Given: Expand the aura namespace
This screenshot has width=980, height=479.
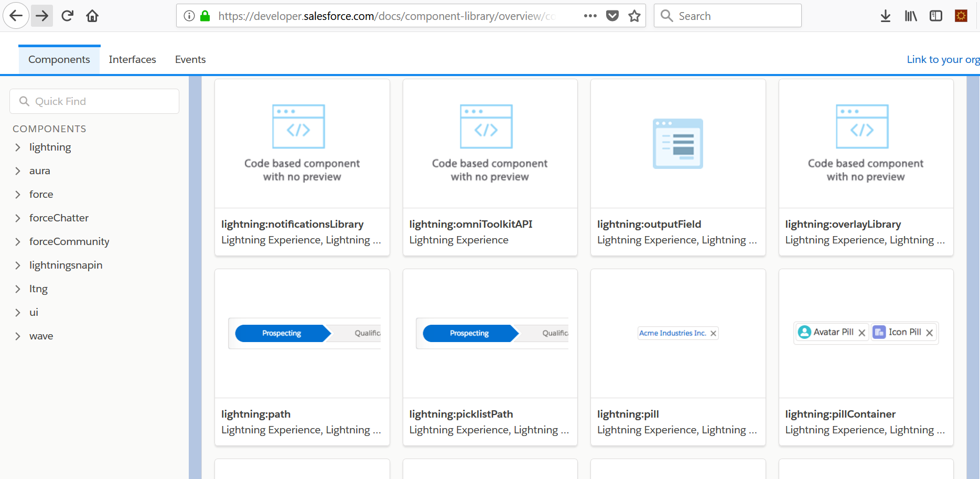Looking at the screenshot, I should click(x=18, y=171).
